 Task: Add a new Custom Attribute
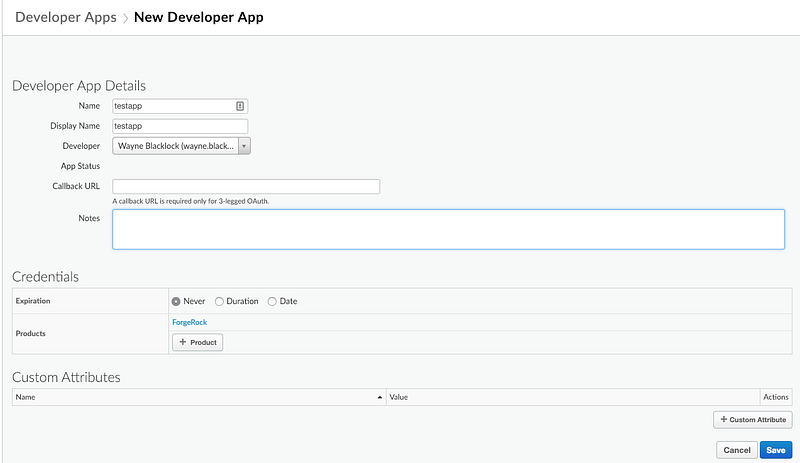(x=752, y=420)
